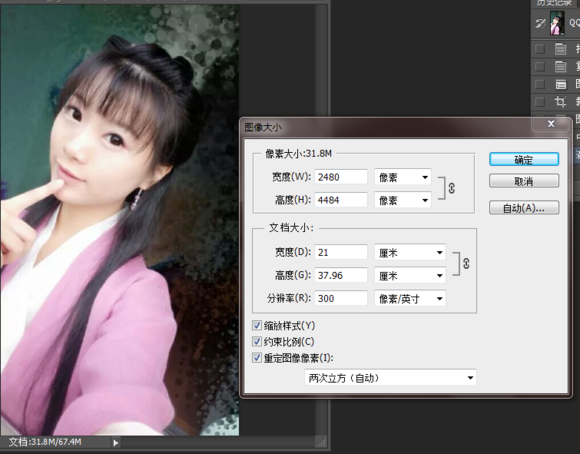The height and width of the screenshot is (454, 580).
Task: Switch to the 历史记录 panel tab
Action: click(x=554, y=3)
